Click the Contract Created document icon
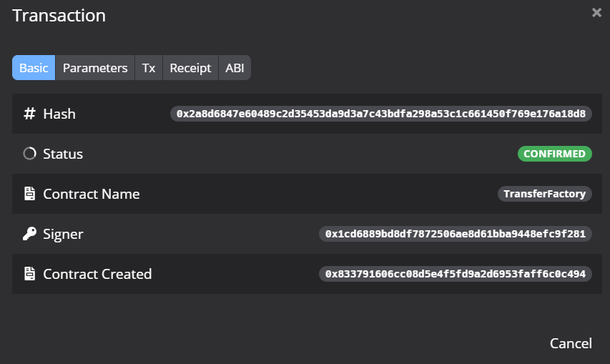The width and height of the screenshot is (610, 364). click(x=29, y=274)
